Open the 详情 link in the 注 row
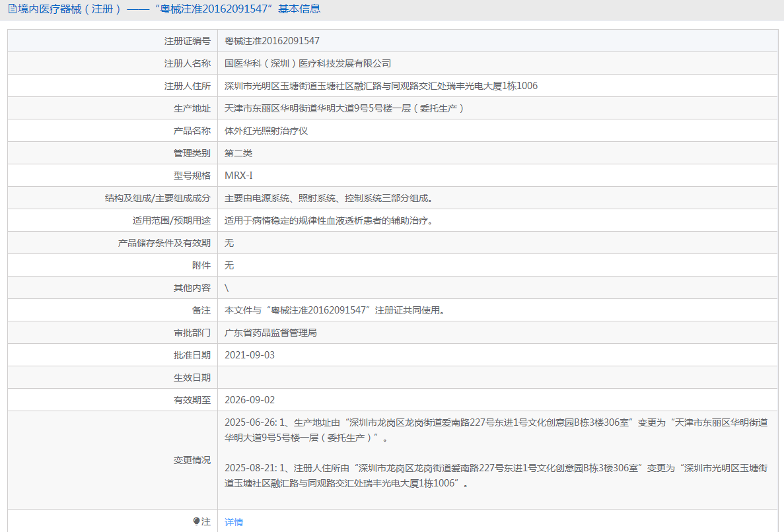The height and width of the screenshot is (532, 784). 234,522
